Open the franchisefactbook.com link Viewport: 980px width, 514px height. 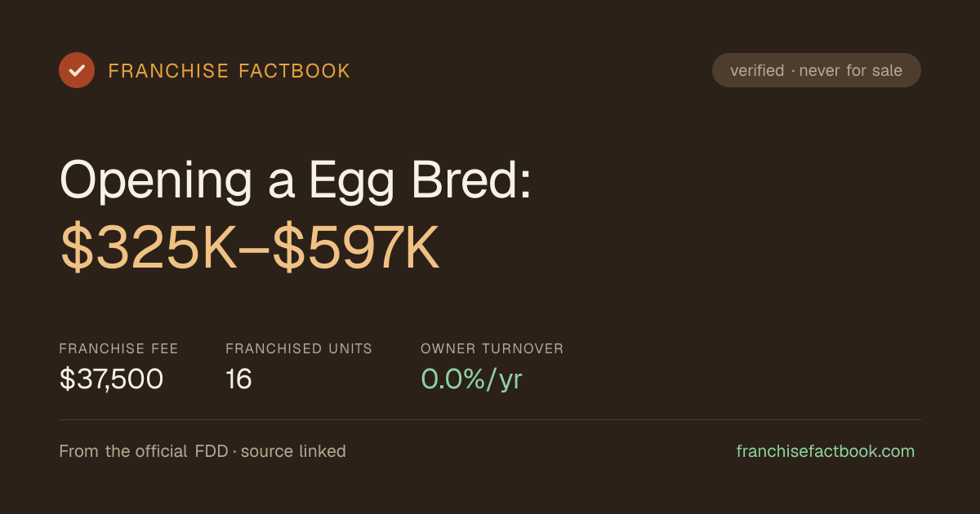pos(826,451)
